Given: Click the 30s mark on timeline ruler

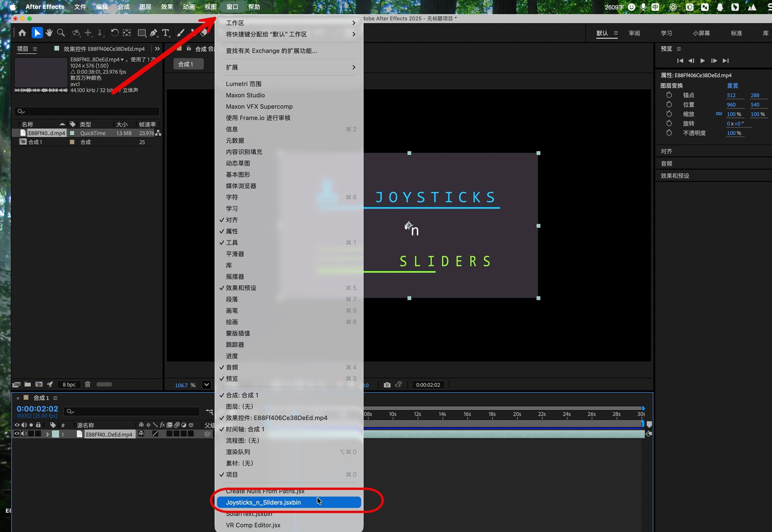Looking at the screenshot, I should (x=641, y=414).
